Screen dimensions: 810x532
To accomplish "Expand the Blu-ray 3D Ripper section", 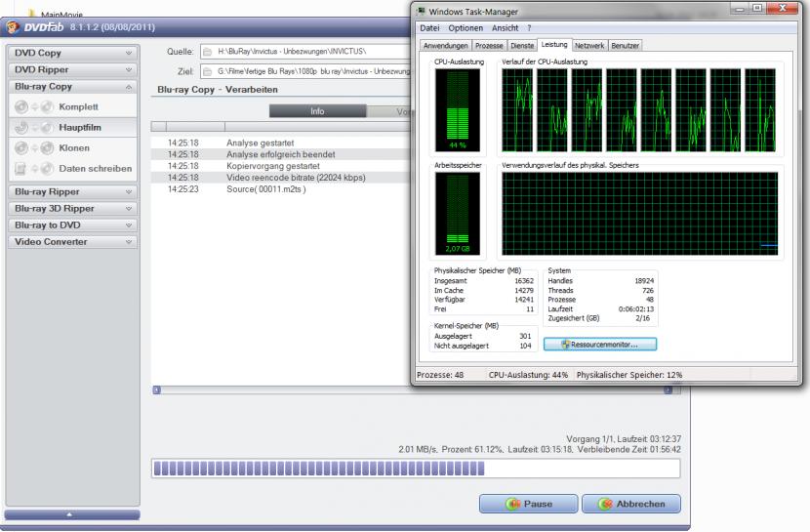I will click(x=73, y=209).
